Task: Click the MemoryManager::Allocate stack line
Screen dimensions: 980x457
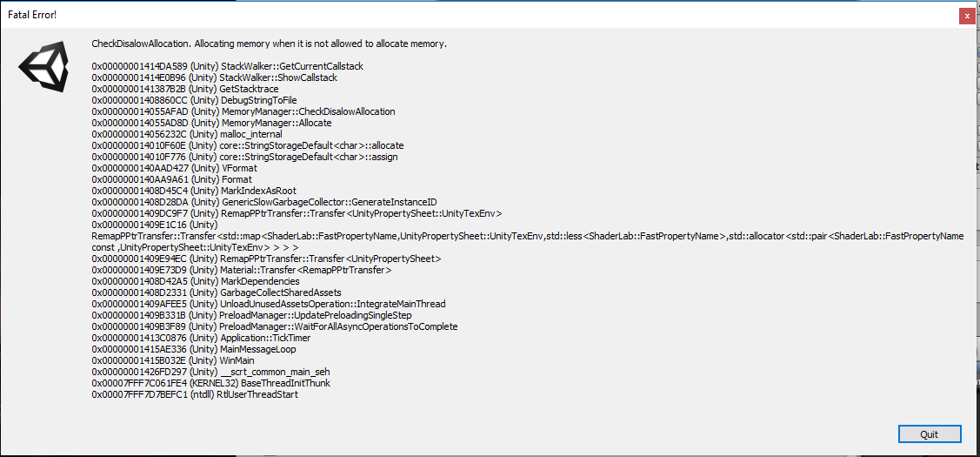Action: tap(211, 123)
